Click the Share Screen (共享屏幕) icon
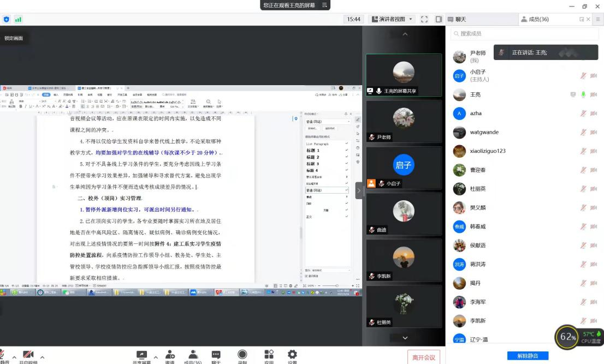The height and width of the screenshot is (364, 604). point(141,355)
